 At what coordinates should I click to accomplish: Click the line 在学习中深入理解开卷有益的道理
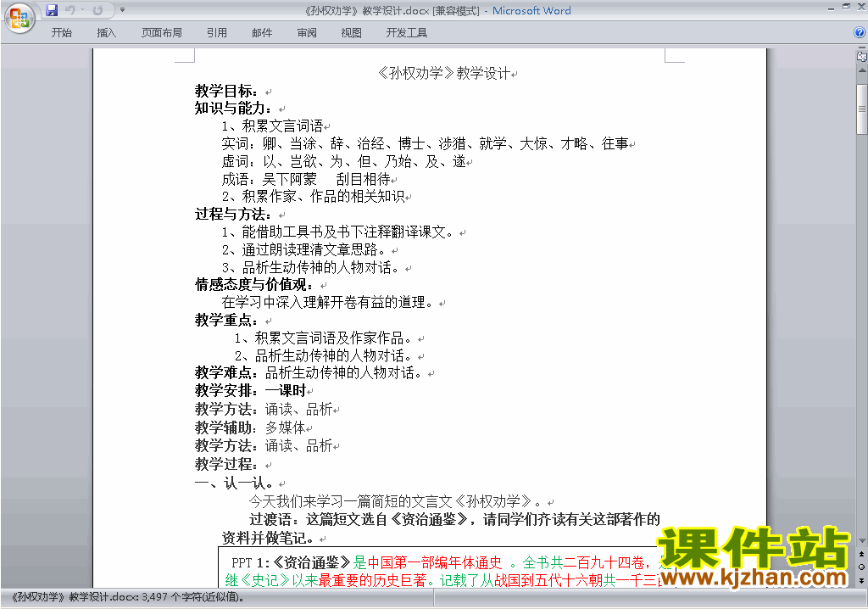pos(328,303)
